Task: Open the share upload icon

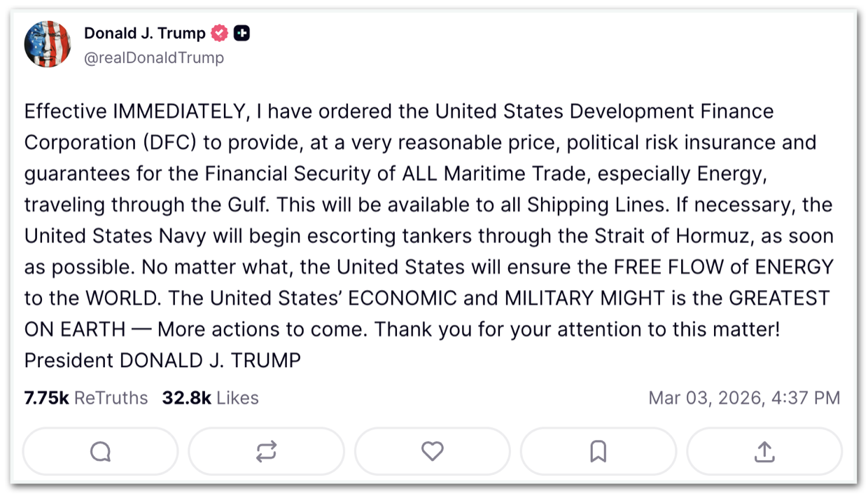Action: click(x=764, y=452)
